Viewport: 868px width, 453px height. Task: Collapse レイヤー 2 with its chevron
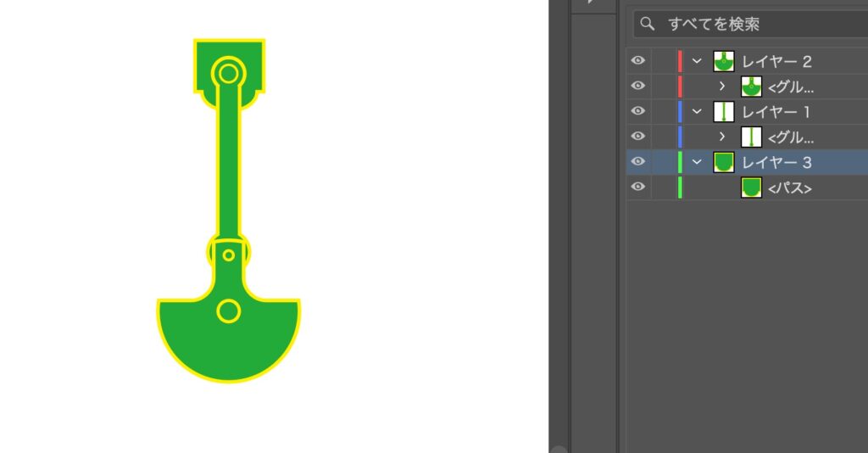[698, 61]
